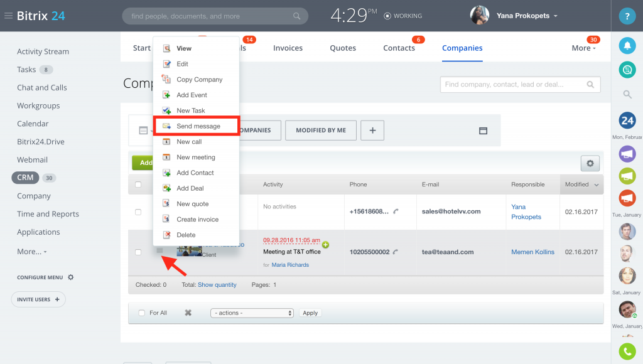Click the green plus to add activity

pos(326,245)
